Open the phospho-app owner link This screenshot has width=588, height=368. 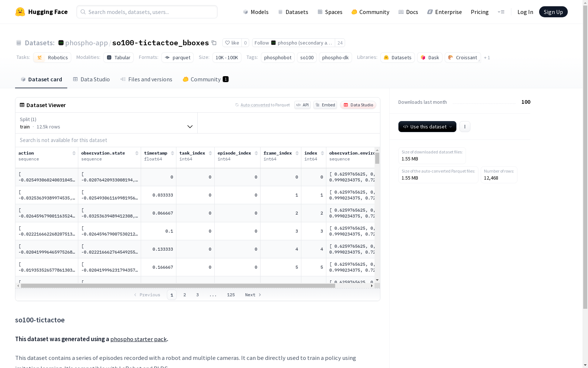pos(86,43)
